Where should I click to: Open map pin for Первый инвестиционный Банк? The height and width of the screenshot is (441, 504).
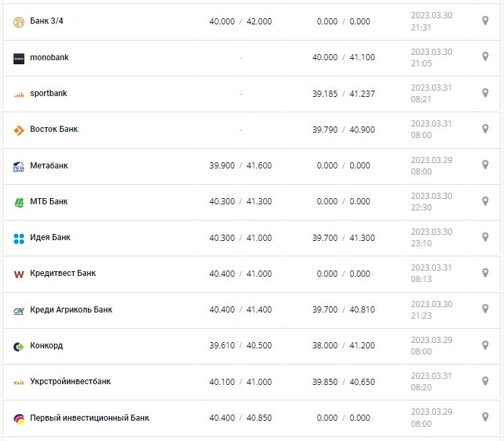(485, 417)
